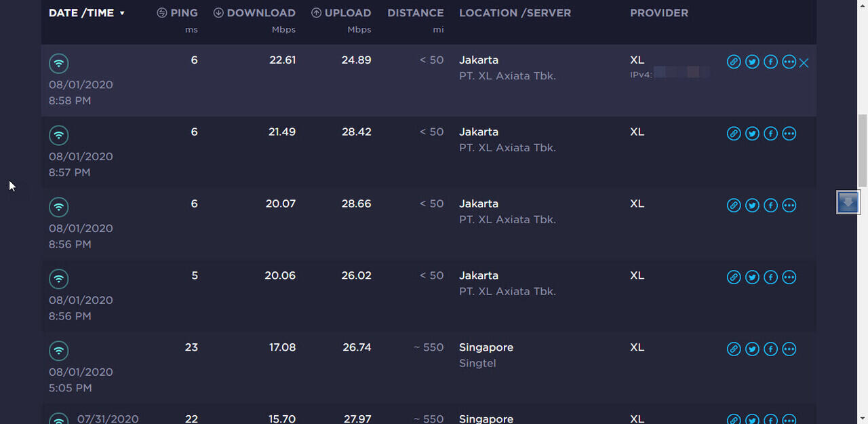This screenshot has width=868, height=424.
Task: Sort by the UPLOAD column header
Action: [x=341, y=13]
